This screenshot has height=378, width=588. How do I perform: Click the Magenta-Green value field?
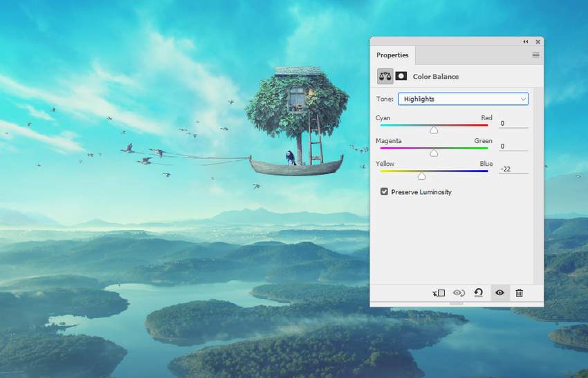point(513,146)
